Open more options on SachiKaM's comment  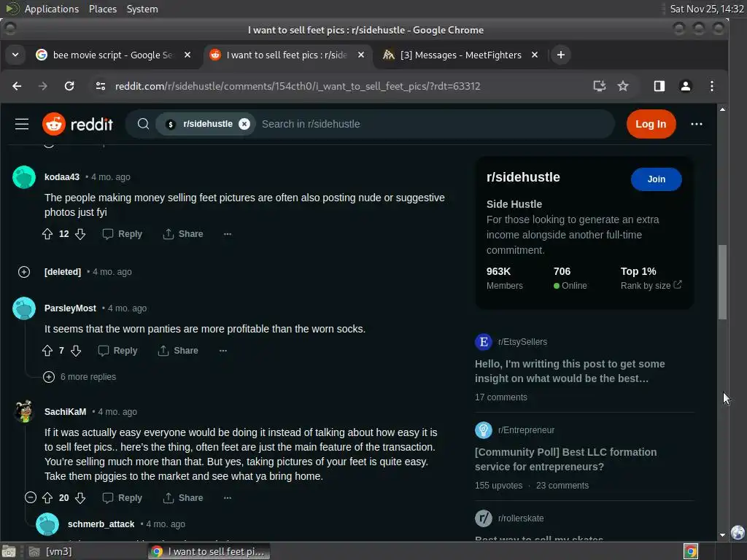[228, 498]
